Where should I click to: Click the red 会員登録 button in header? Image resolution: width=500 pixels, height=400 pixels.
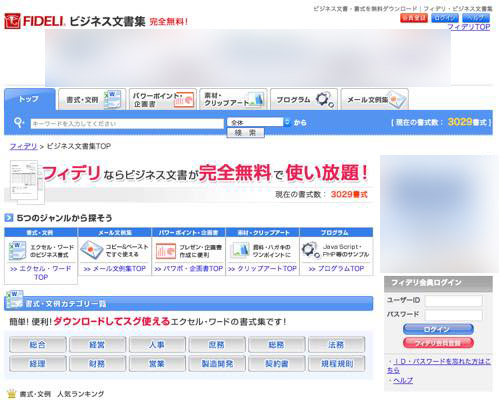coord(414,18)
